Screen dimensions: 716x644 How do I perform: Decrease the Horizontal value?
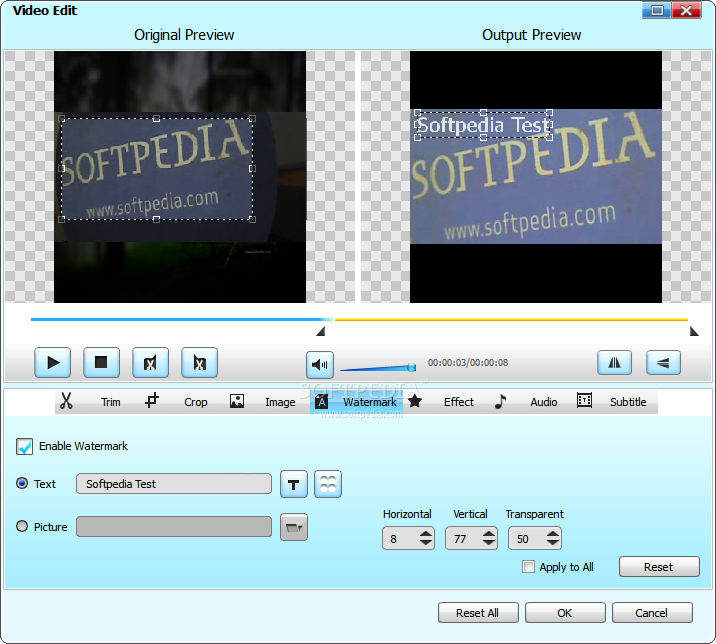pos(426,543)
